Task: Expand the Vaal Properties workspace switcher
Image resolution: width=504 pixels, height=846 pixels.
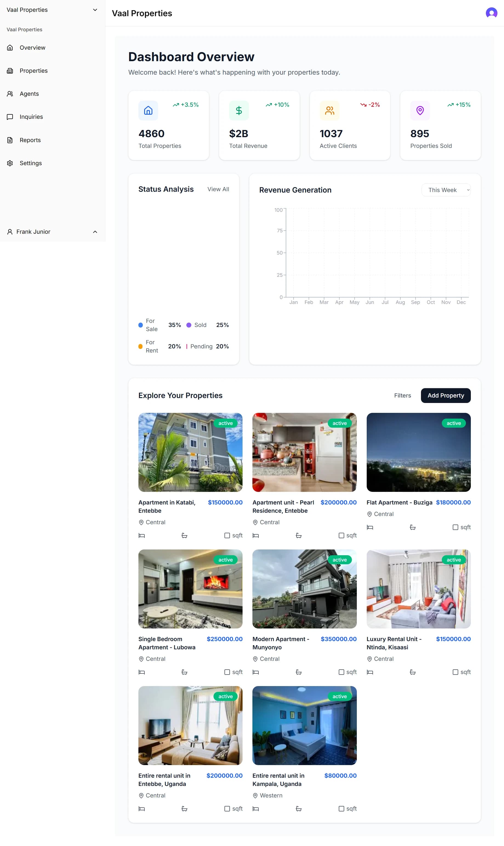Action: coord(52,10)
